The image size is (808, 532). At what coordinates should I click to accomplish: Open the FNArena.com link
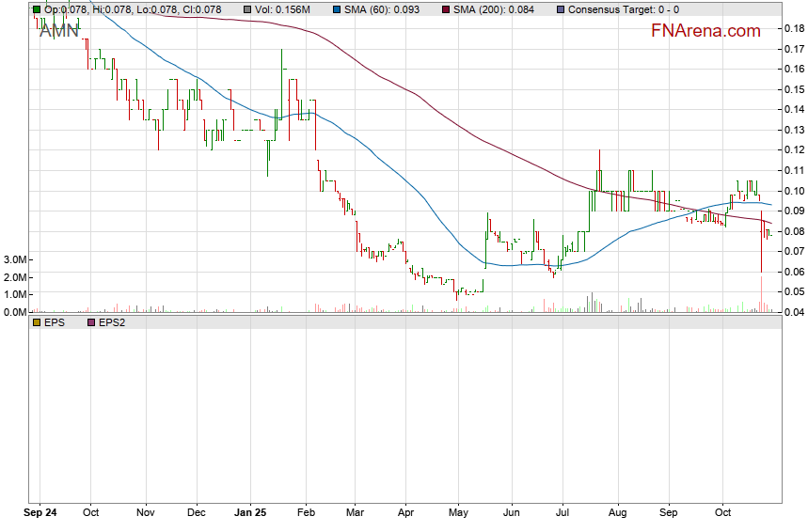point(705,31)
